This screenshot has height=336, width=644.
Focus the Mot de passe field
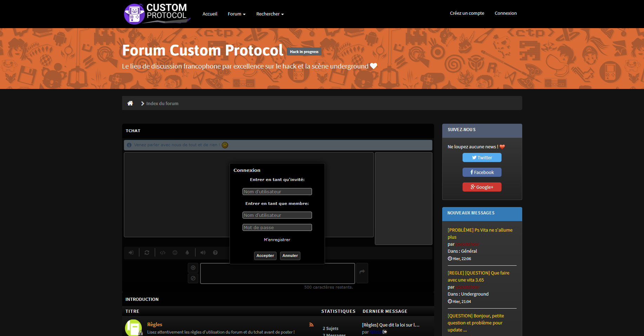tap(277, 227)
